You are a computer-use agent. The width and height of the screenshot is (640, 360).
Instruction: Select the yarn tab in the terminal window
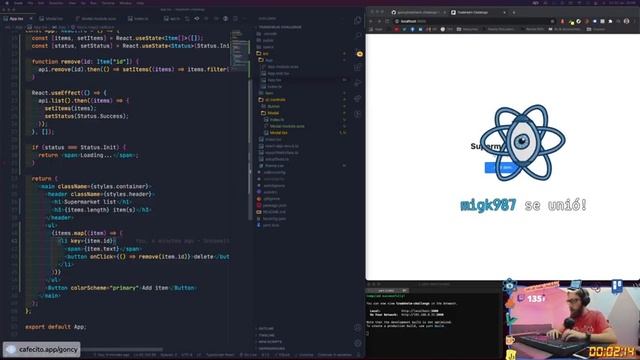pyautogui.click(x=386, y=291)
